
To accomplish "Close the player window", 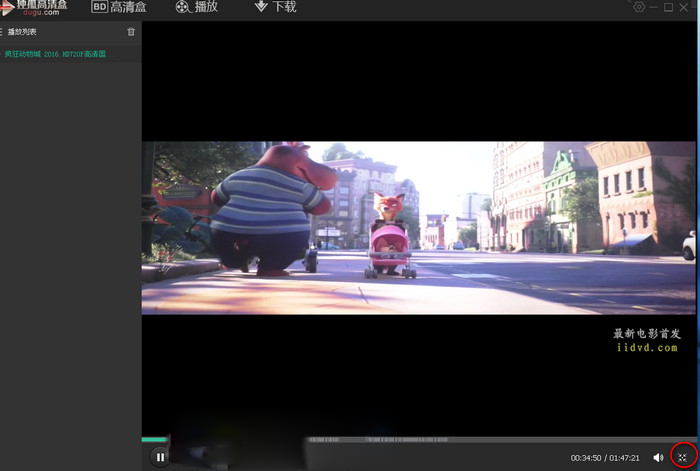I will 683,7.
